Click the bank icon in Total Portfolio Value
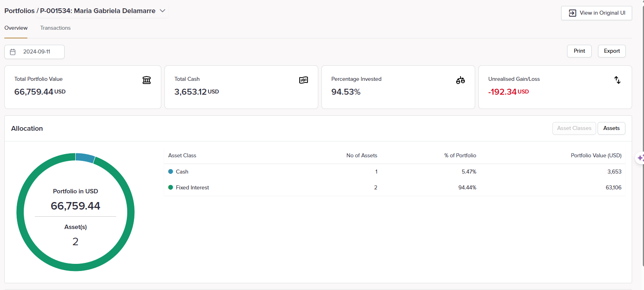 pyautogui.click(x=147, y=80)
